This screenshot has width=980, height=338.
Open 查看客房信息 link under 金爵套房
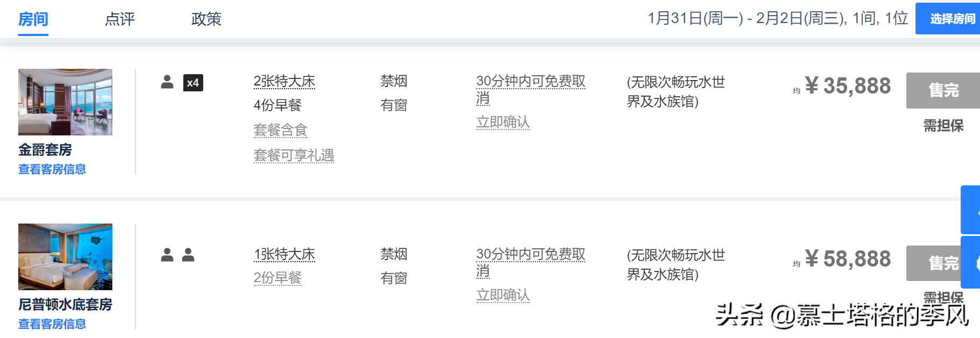pos(52,169)
